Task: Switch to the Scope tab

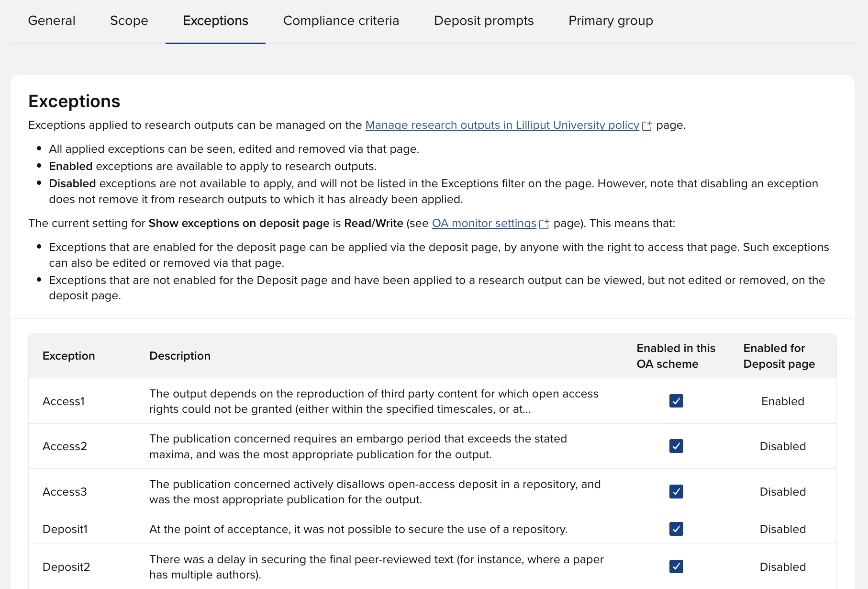Action: (x=129, y=21)
